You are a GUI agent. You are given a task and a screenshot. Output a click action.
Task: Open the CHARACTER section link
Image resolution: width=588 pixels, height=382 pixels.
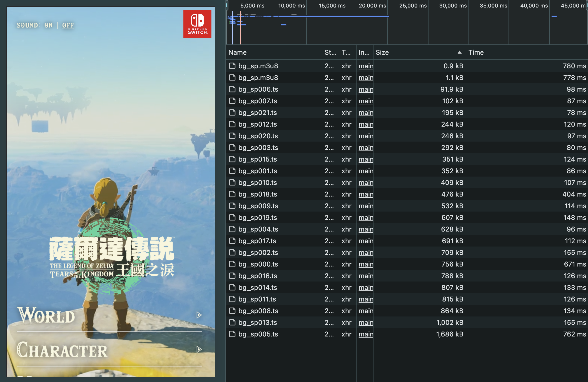click(62, 350)
